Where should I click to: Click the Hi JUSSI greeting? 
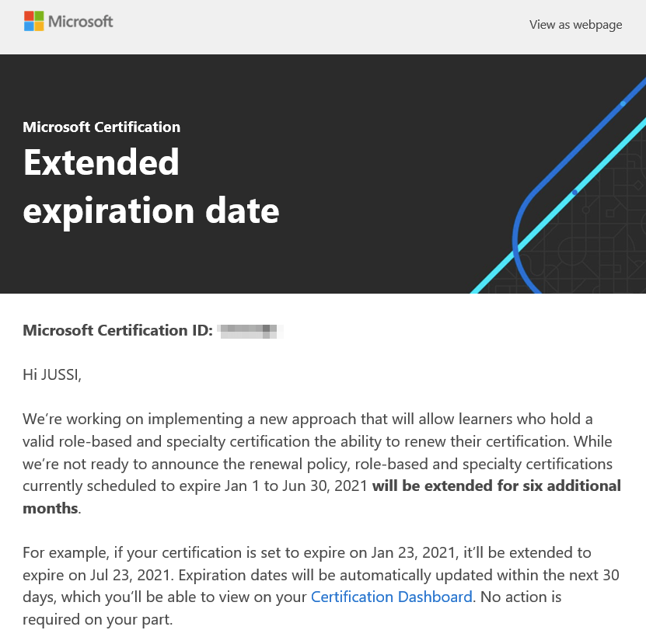[x=52, y=374]
